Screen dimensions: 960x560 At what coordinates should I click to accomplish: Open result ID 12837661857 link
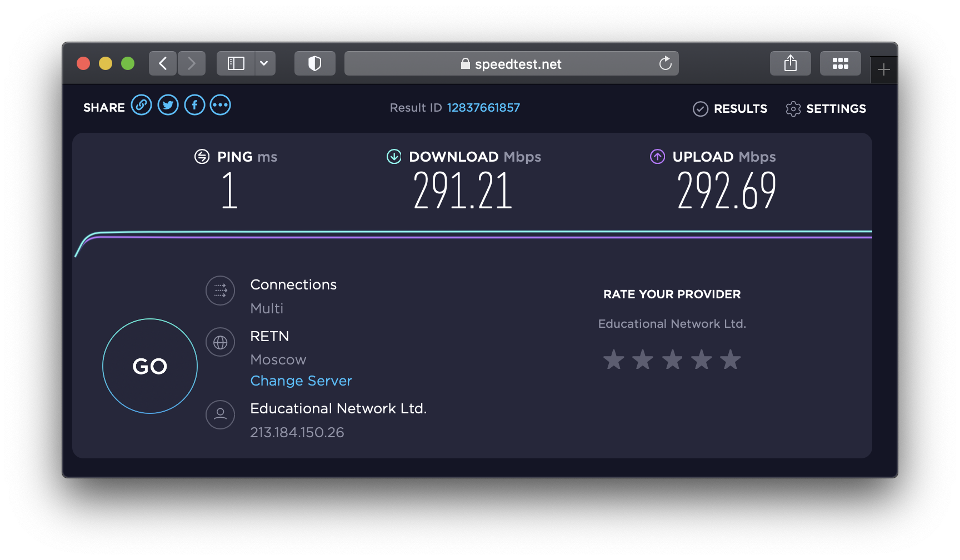pos(483,108)
